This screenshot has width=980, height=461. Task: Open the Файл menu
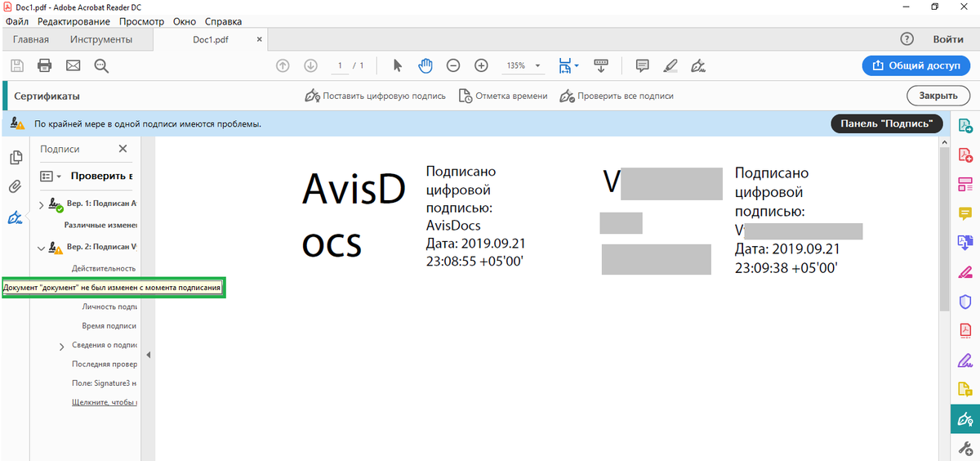[x=17, y=21]
